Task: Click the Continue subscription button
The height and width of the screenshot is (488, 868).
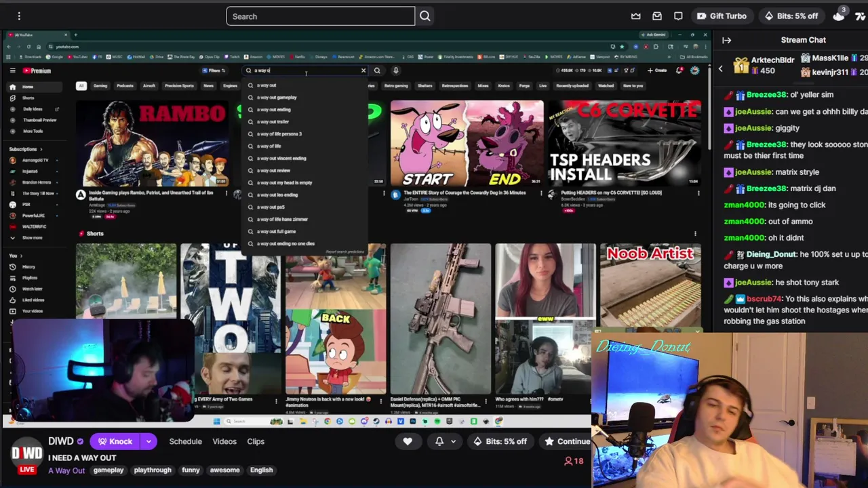Action: coord(566,441)
